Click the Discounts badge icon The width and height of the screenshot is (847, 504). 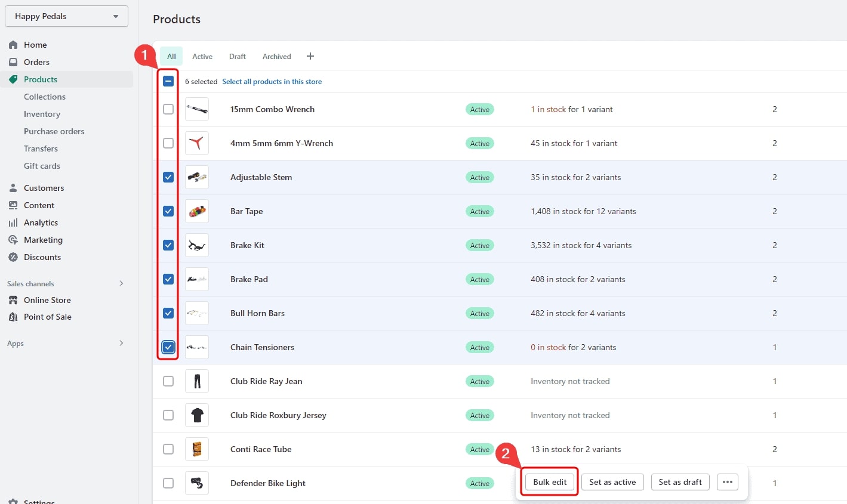coord(13,257)
